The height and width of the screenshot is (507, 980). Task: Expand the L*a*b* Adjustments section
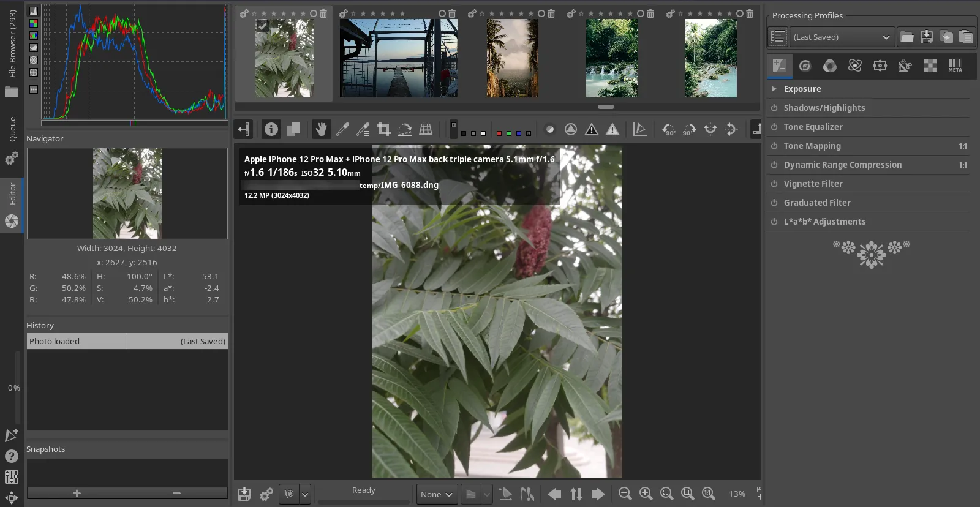(x=824, y=222)
